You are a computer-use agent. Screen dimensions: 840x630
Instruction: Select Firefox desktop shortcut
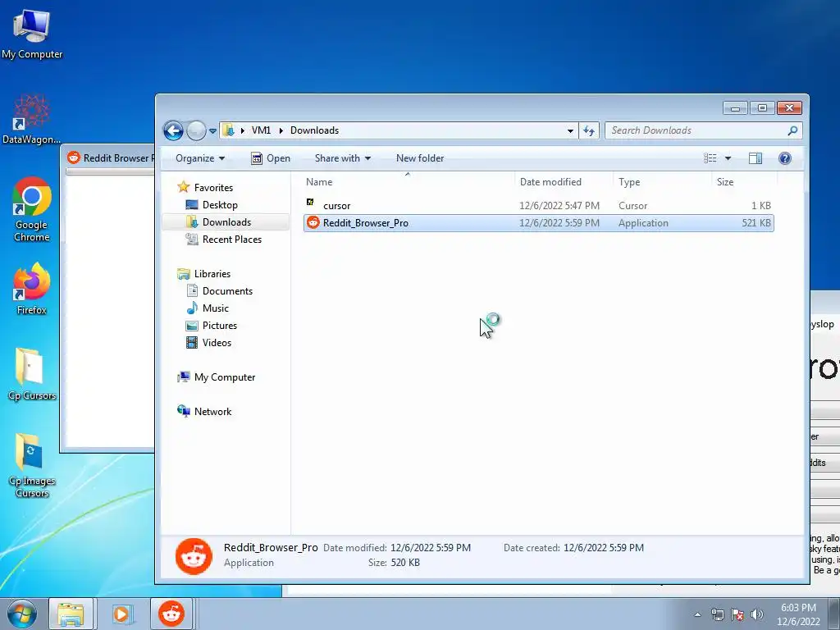(32, 290)
